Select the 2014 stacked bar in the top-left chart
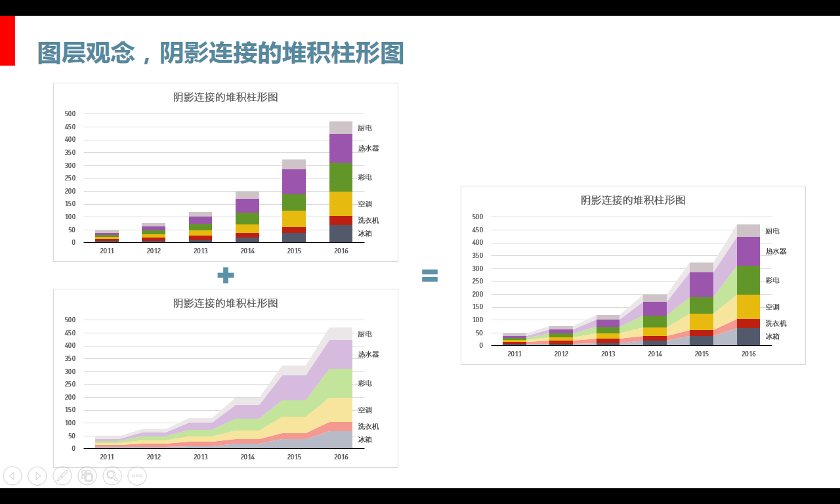This screenshot has height=504, width=840. click(247, 217)
